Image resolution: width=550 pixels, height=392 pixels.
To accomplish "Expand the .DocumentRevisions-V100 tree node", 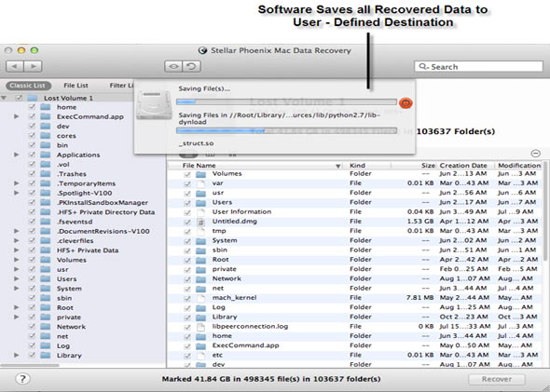I will click(x=17, y=231).
